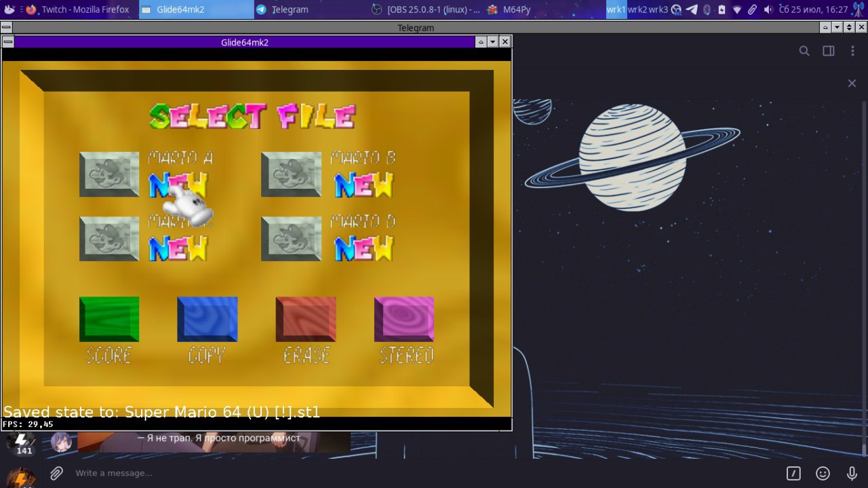Open the Wi-Fi network tray icon
The image size is (868, 488).
point(737,10)
